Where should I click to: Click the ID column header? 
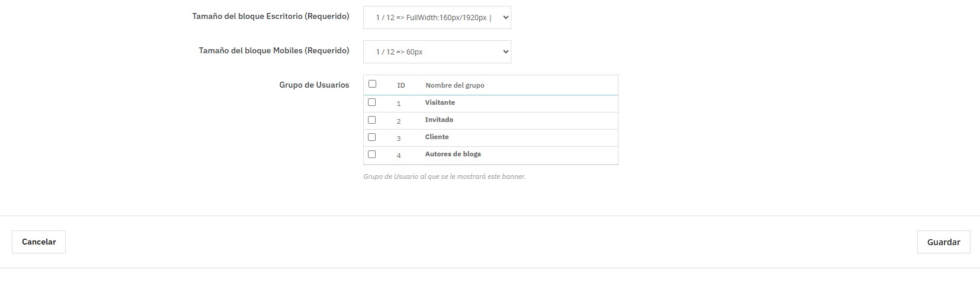click(401, 85)
